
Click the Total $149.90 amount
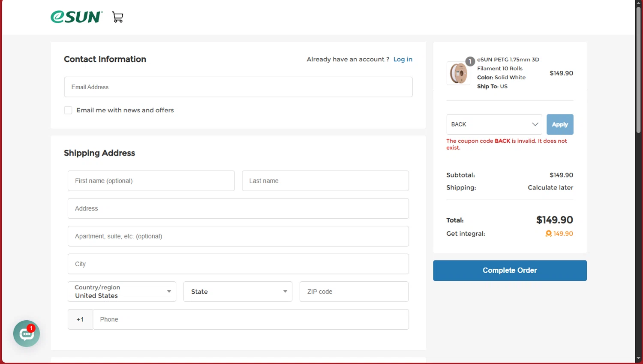555,220
